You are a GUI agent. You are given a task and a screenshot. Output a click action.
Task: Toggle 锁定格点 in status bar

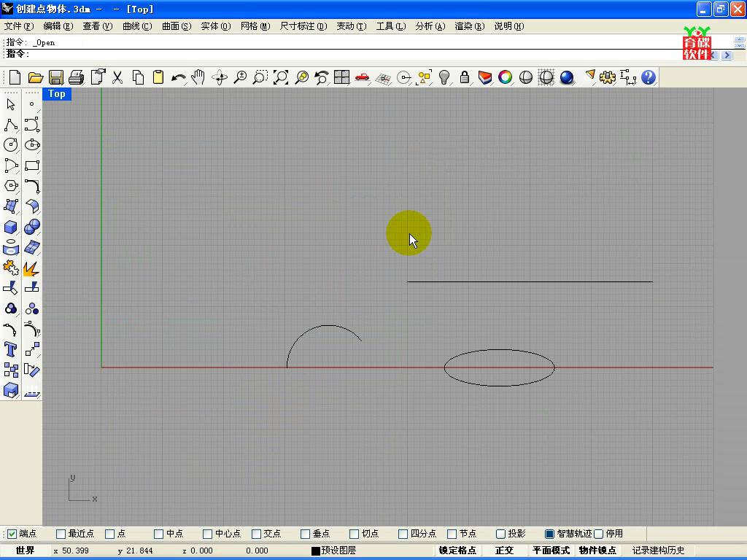tap(457, 551)
